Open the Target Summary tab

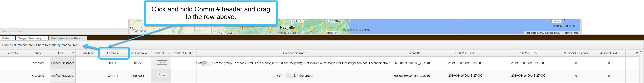(x=30, y=38)
